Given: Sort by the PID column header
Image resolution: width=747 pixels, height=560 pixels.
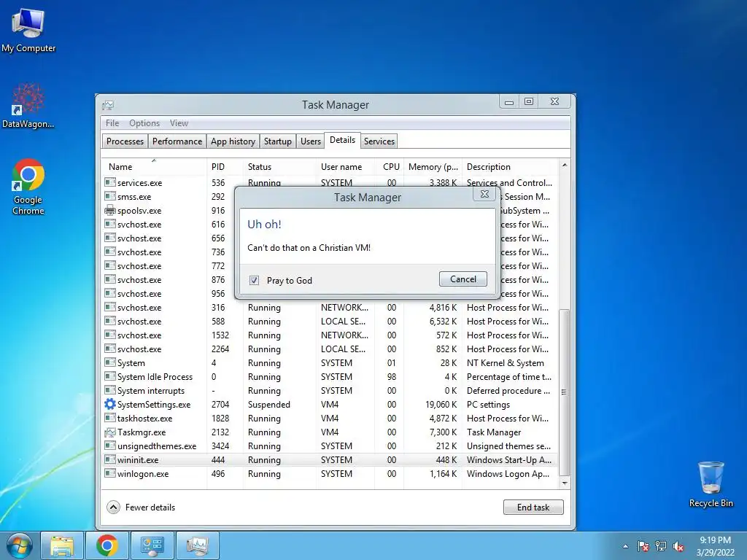Looking at the screenshot, I should coord(225,167).
